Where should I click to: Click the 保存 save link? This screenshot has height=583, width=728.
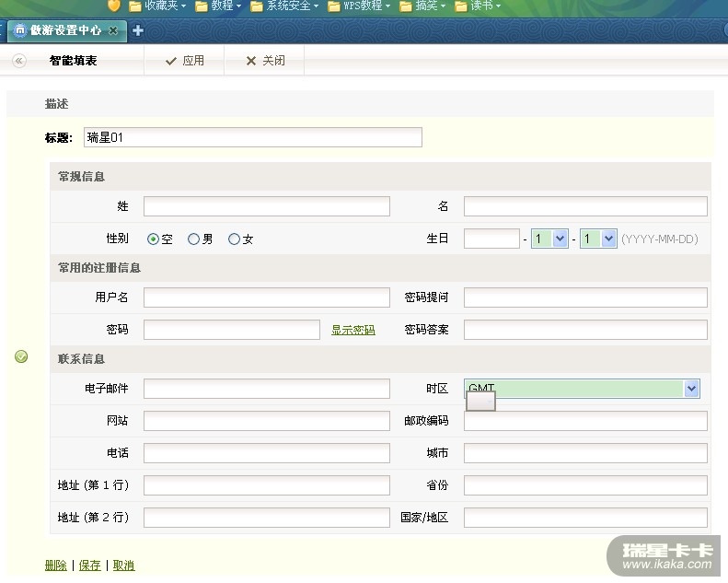click(x=89, y=566)
